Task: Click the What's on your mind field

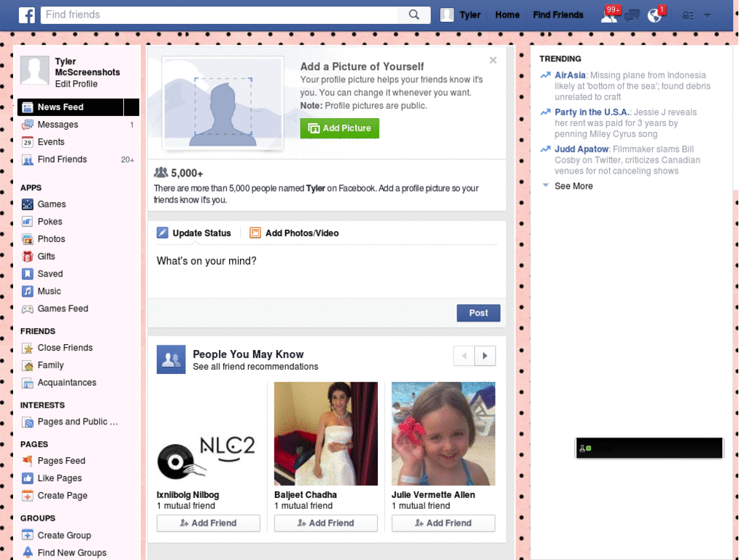Action: pos(327,271)
